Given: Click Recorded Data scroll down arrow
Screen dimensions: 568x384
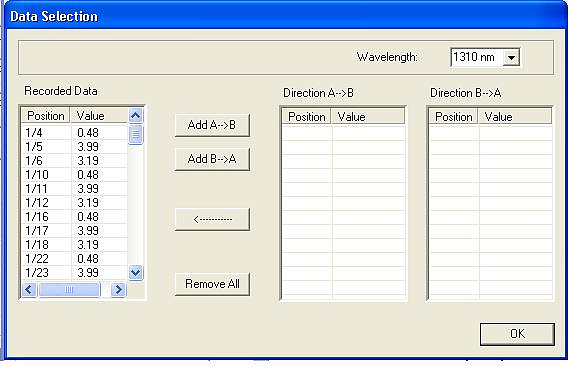Looking at the screenshot, I should coord(135,272).
